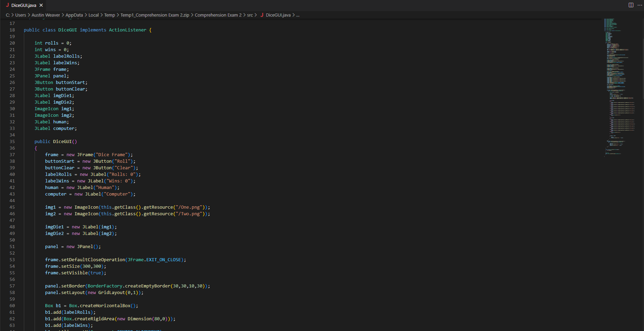Click 'b1.add(labelRolls);' line
The image size is (644, 331).
click(x=70, y=312)
